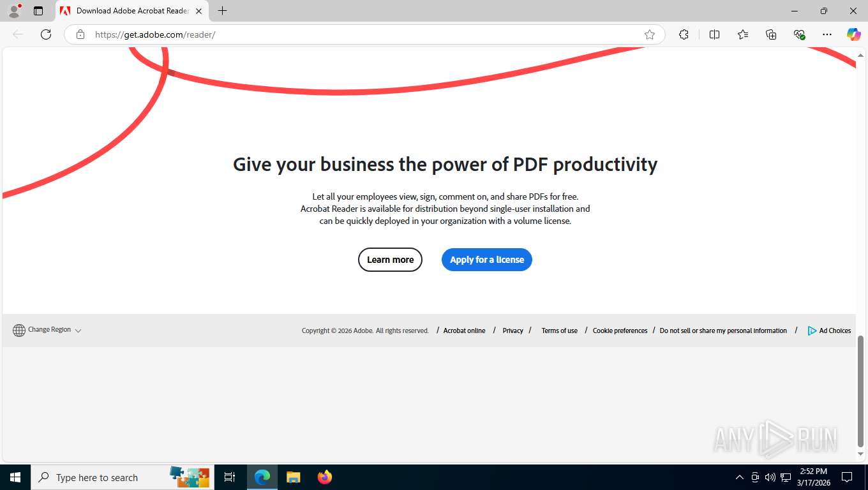Open Browser essentials heart icon

(x=799, y=34)
